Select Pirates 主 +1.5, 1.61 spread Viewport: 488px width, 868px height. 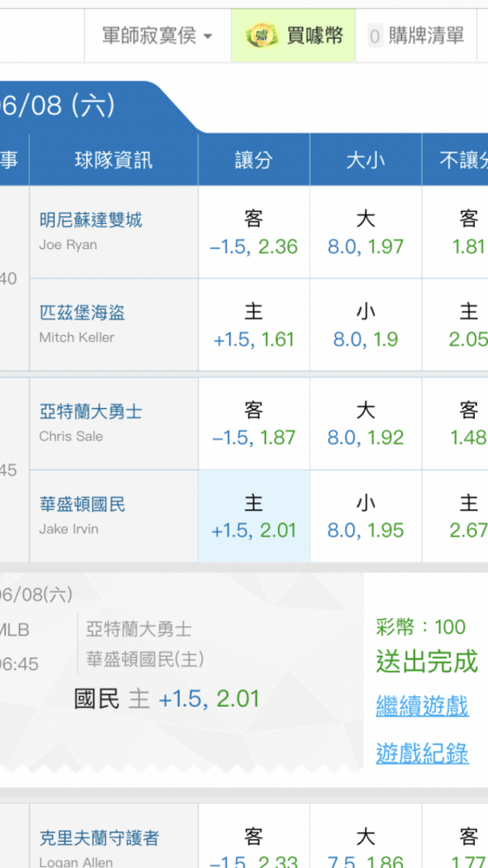pos(254,325)
